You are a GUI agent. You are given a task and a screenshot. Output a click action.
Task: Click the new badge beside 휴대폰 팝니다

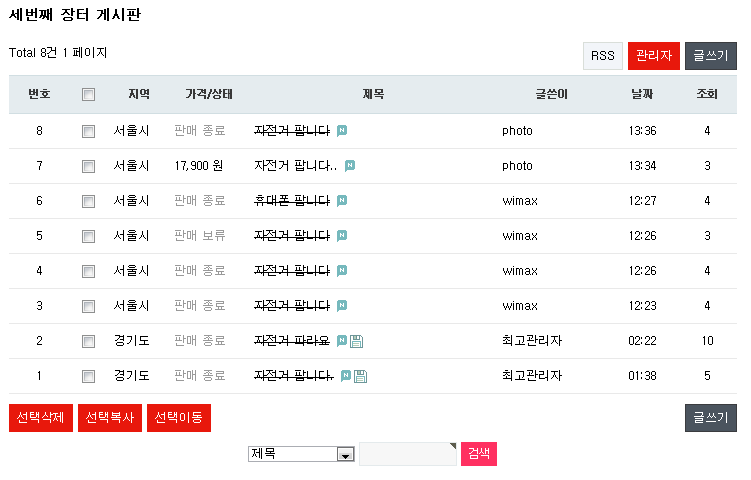point(342,201)
